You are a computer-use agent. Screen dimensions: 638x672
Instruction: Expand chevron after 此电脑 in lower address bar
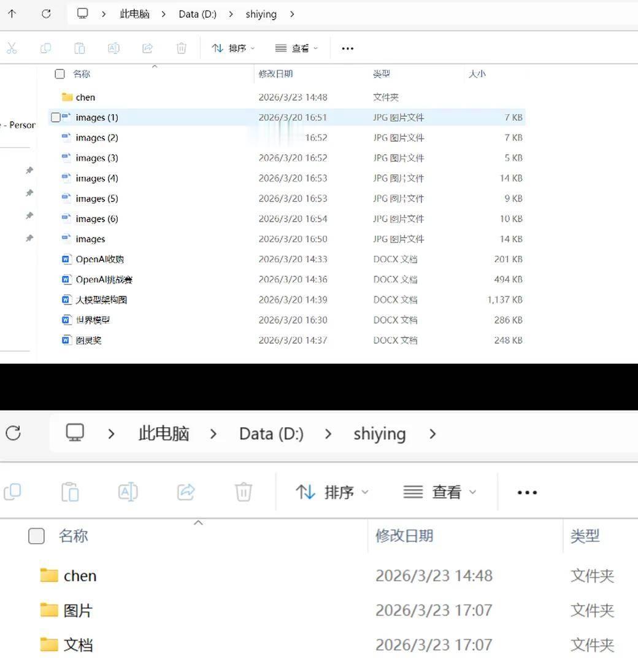pyautogui.click(x=213, y=434)
